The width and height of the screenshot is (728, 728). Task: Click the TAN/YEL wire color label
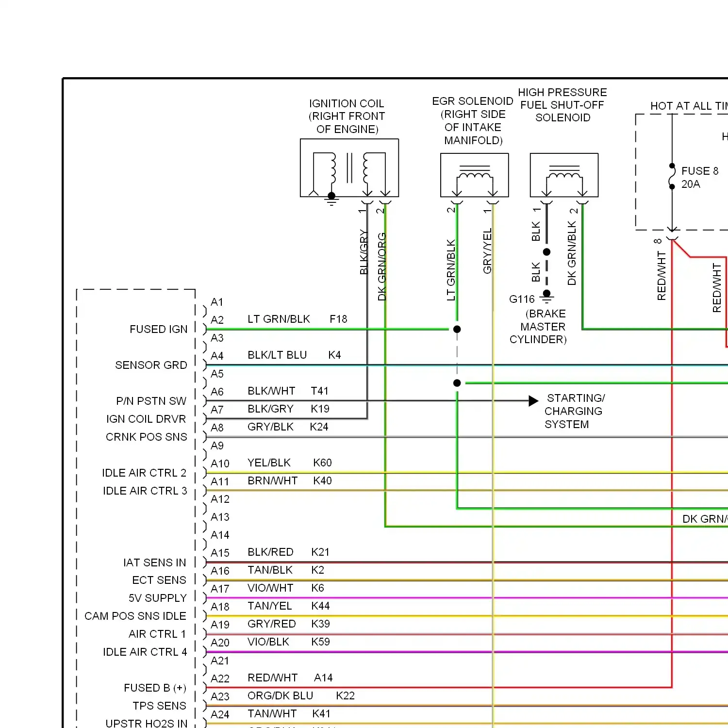(269, 606)
